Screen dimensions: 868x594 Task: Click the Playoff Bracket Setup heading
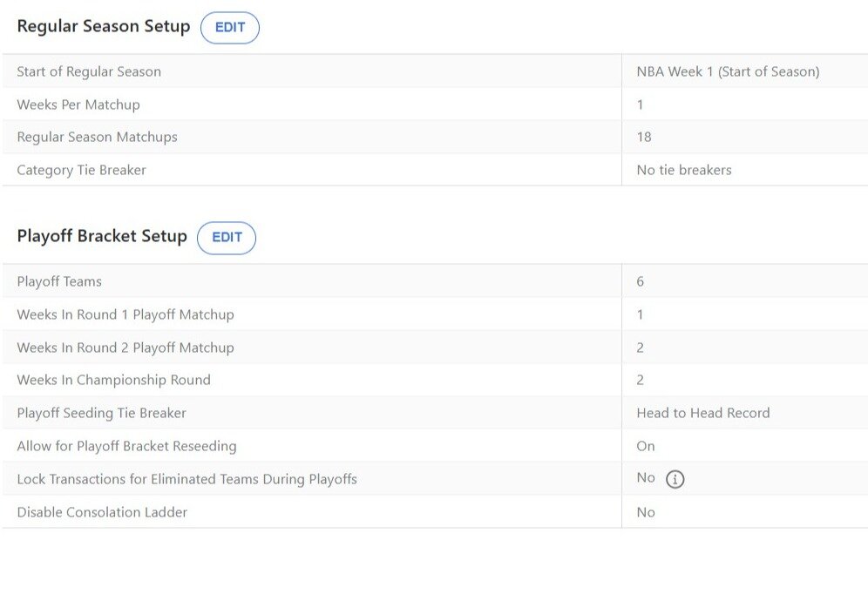(x=102, y=236)
